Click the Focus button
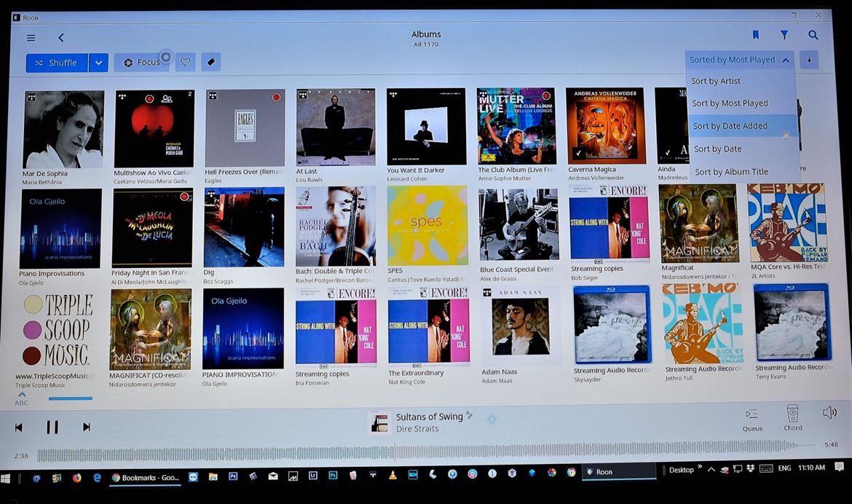Screen dimensions: 852x504 [x=142, y=63]
